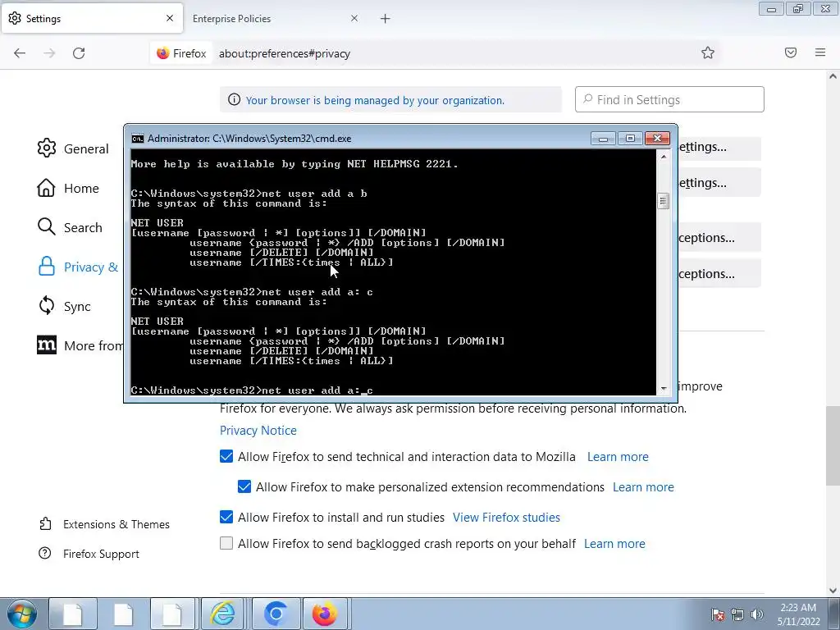Click the managed by your organization link

click(375, 100)
